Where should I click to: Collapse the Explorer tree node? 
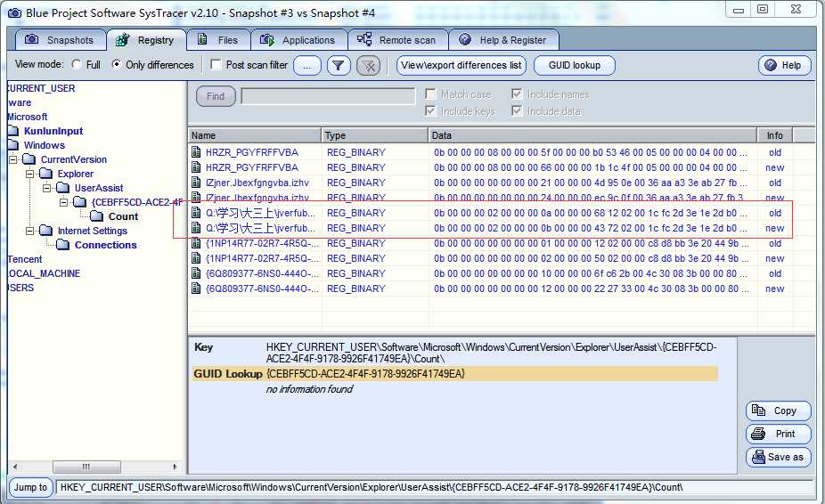click(x=29, y=173)
